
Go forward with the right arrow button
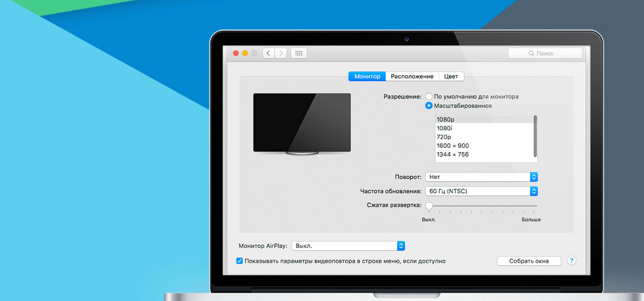pos(280,53)
